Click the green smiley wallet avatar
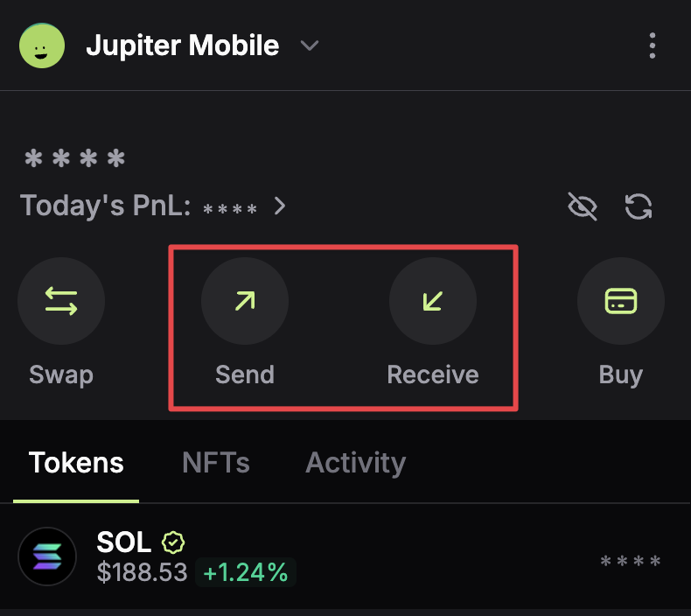The width and height of the screenshot is (691, 616). [x=42, y=46]
